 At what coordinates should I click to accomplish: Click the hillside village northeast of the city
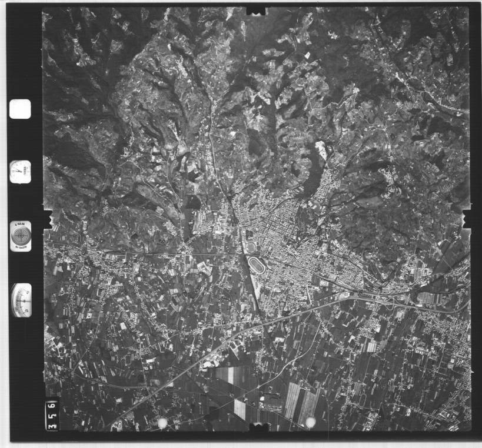pos(390,176)
